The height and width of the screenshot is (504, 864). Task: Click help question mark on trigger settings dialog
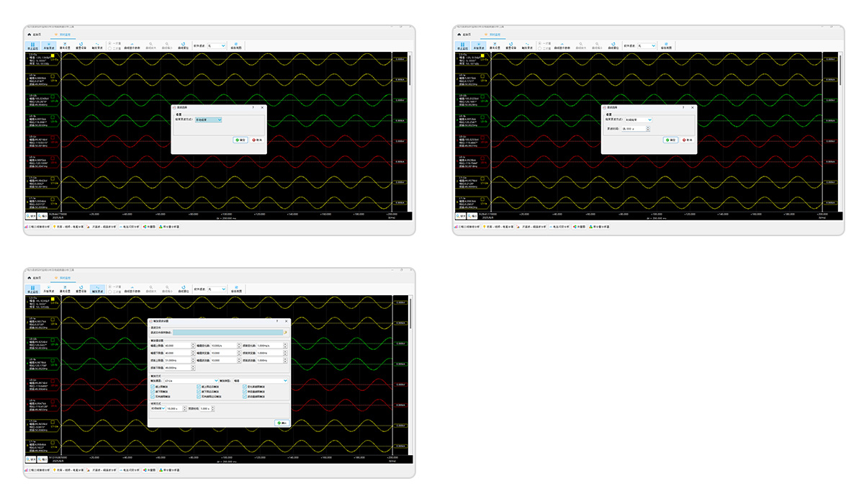(276, 321)
